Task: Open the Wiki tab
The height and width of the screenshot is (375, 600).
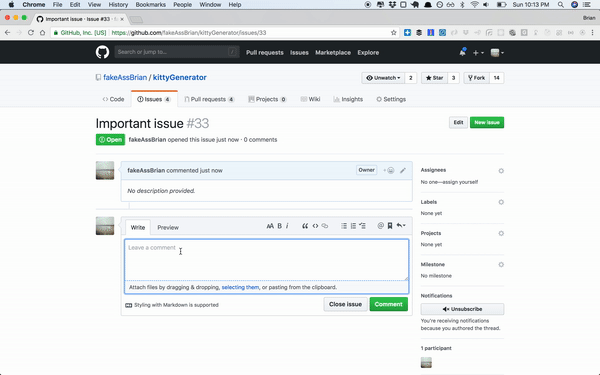Action: [x=310, y=99]
